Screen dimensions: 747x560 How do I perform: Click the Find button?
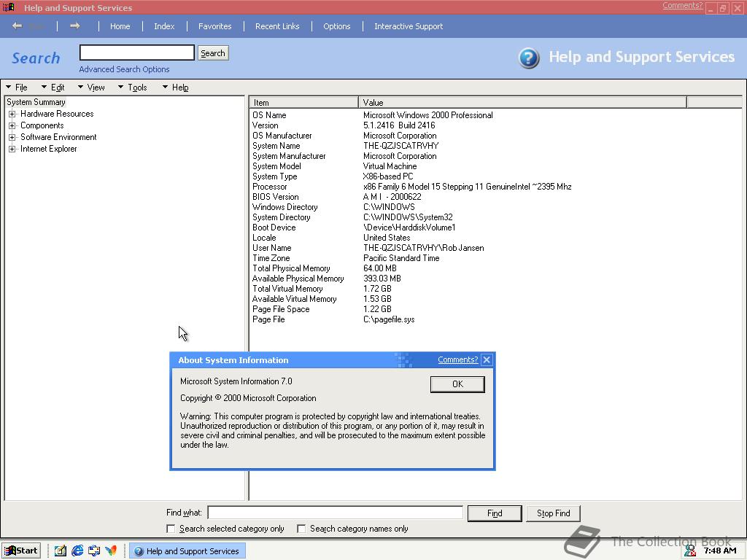click(495, 513)
